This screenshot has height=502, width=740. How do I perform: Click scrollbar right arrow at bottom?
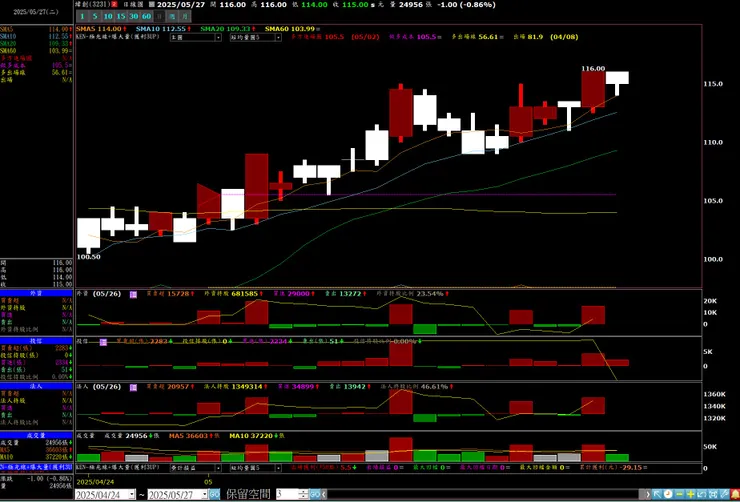point(648,494)
